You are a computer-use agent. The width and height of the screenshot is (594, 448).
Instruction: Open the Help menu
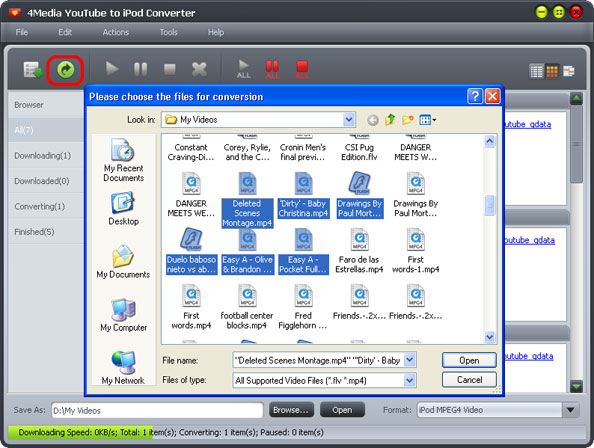[216, 32]
